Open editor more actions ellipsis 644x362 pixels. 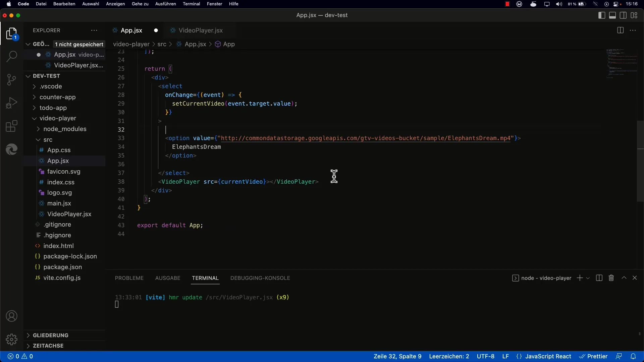click(x=633, y=31)
